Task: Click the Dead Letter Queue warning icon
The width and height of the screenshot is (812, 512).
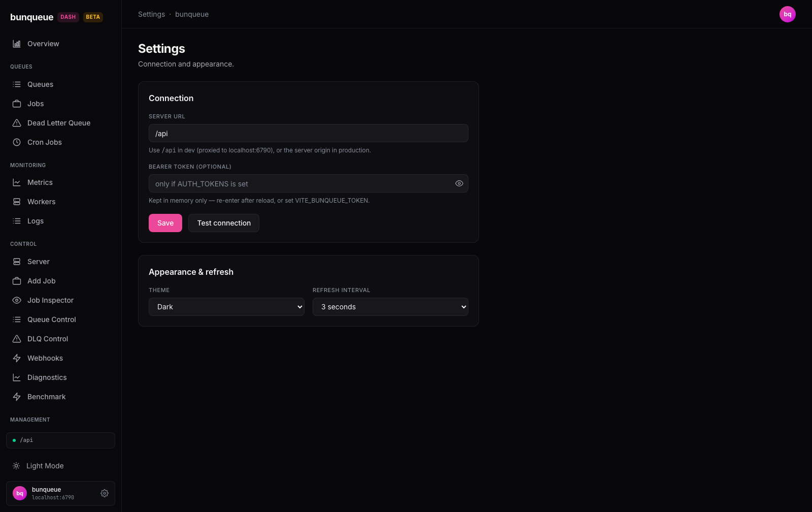Action: [x=17, y=123]
